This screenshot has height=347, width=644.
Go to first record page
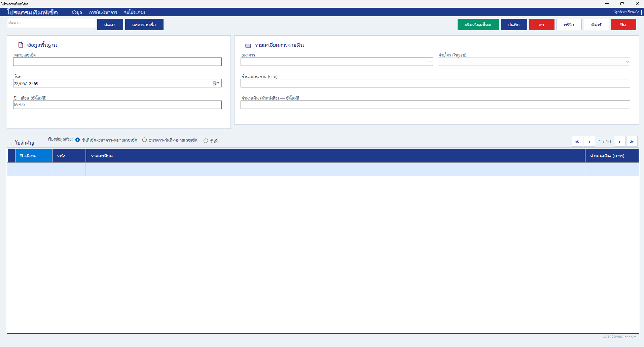[577, 142]
